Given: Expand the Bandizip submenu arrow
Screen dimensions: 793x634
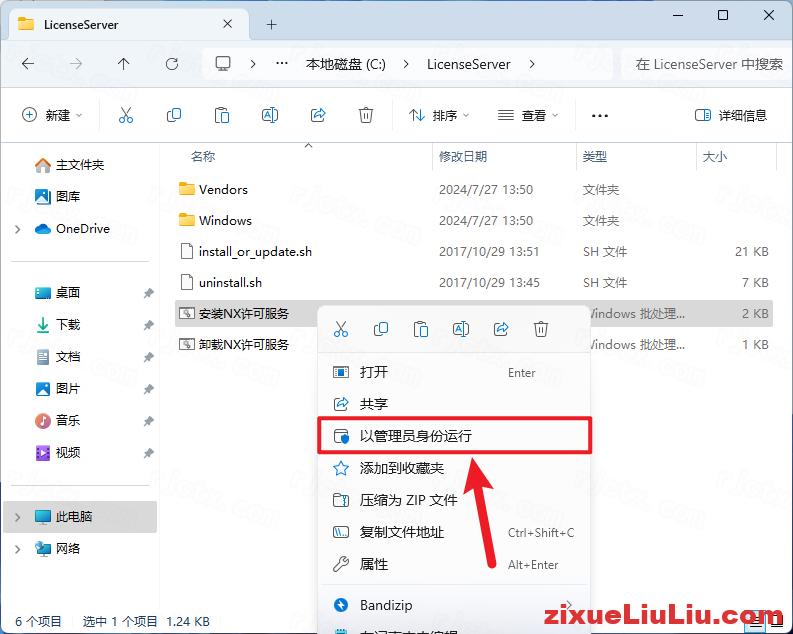Looking at the screenshot, I should [x=569, y=605].
